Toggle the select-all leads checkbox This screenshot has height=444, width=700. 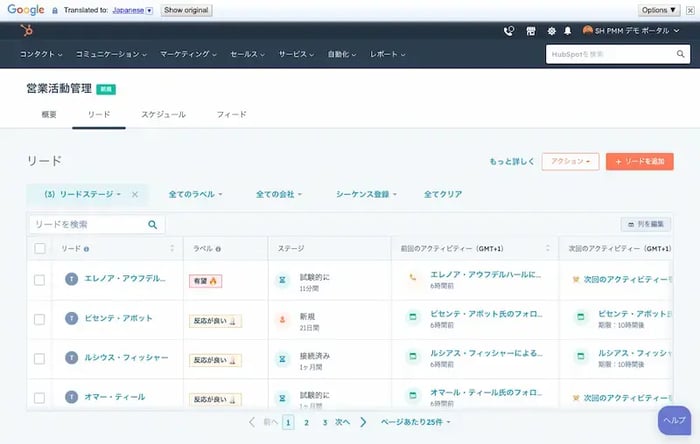[x=40, y=249]
